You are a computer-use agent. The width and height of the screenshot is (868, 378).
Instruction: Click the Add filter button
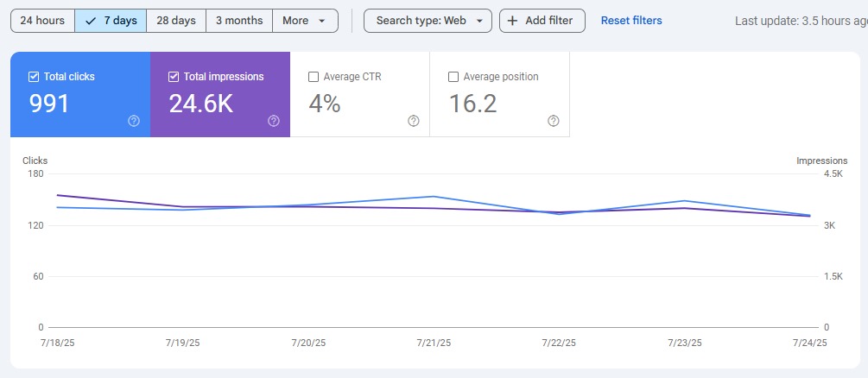tap(542, 21)
